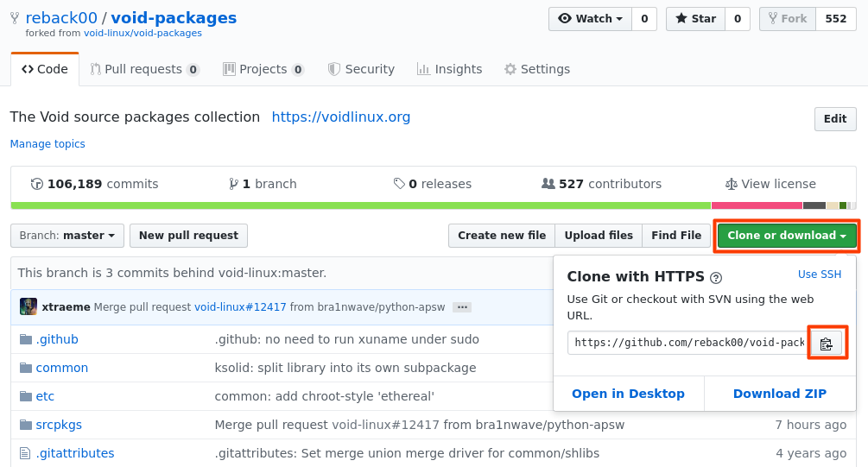868x467 pixels.
Task: Click the language breakdown color bar
Action: 434,205
